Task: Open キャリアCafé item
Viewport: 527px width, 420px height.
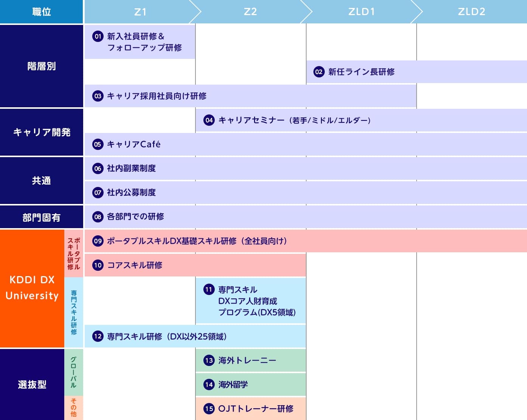Action: [306, 144]
